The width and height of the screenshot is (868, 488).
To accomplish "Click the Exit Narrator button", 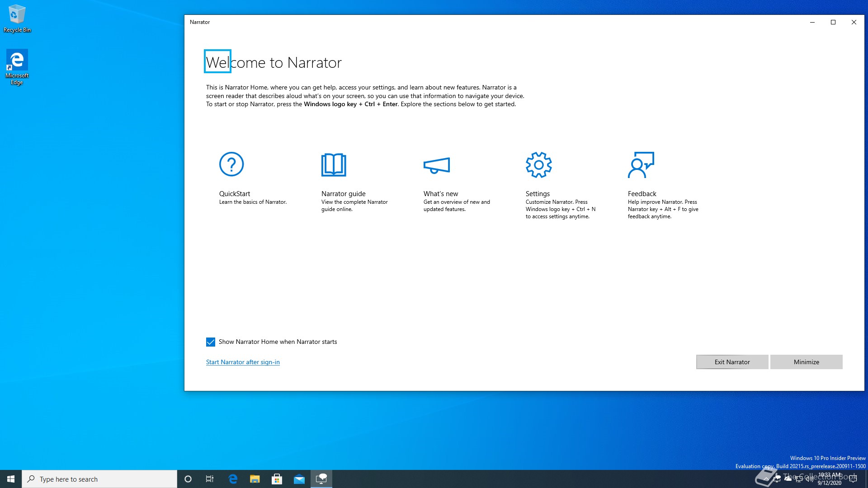I will pyautogui.click(x=732, y=362).
